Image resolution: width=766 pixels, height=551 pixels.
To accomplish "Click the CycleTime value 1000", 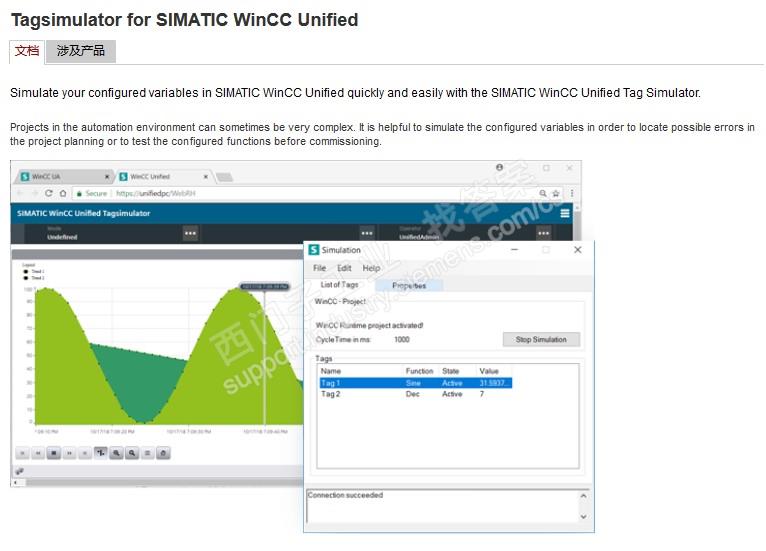I will point(402,339).
